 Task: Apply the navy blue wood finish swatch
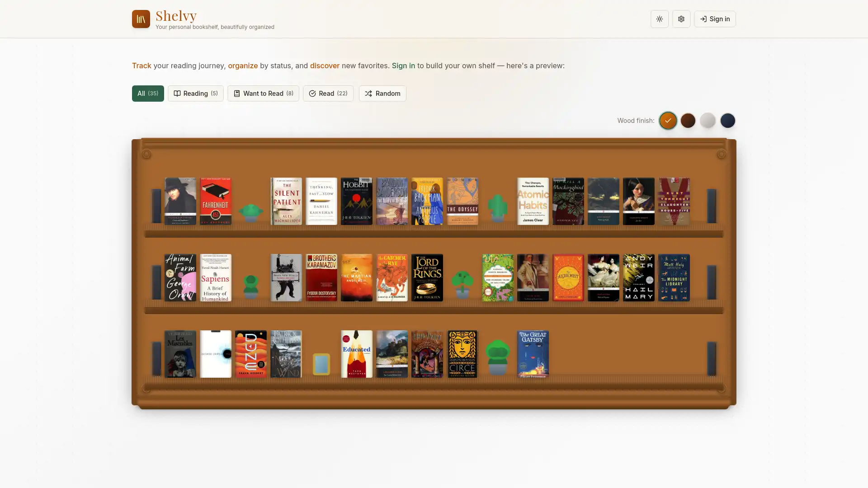pyautogui.click(x=727, y=121)
